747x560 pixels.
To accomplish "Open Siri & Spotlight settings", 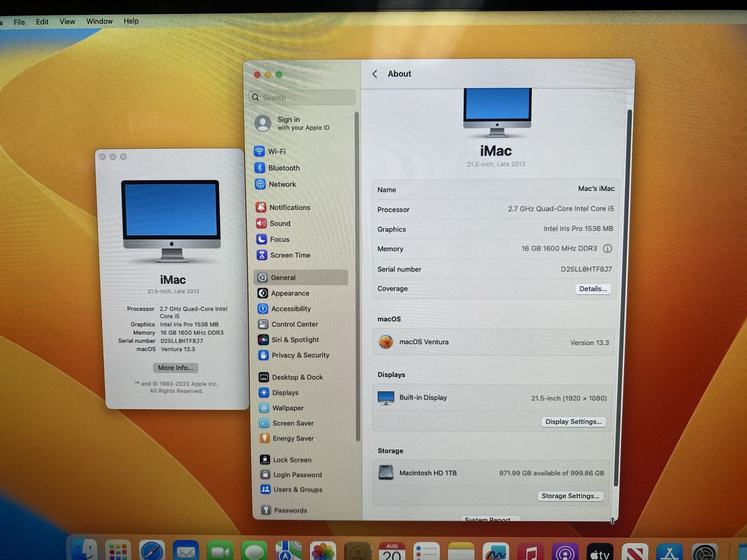I will (289, 340).
